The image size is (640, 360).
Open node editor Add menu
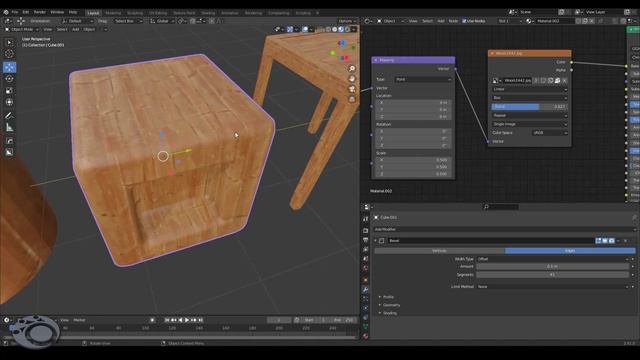(441, 21)
